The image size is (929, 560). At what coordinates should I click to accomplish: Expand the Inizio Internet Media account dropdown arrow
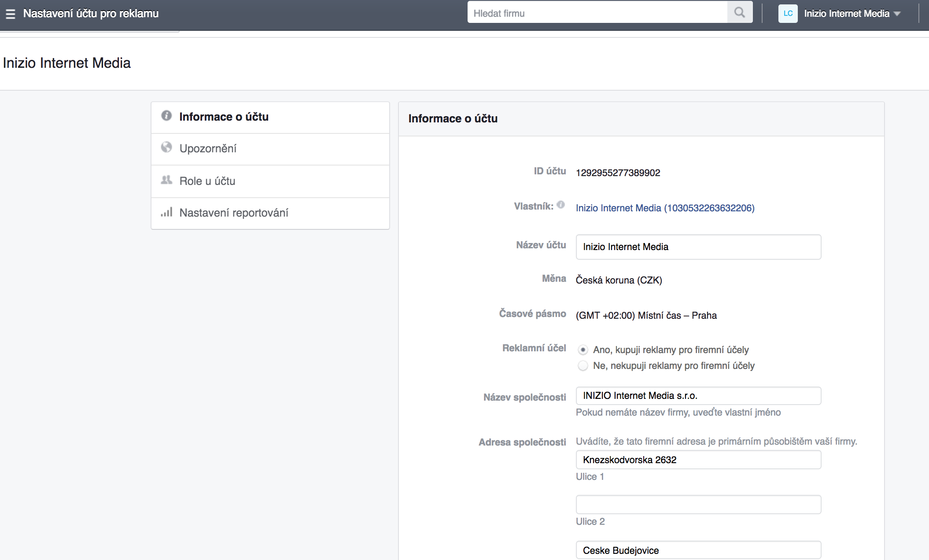[897, 14]
